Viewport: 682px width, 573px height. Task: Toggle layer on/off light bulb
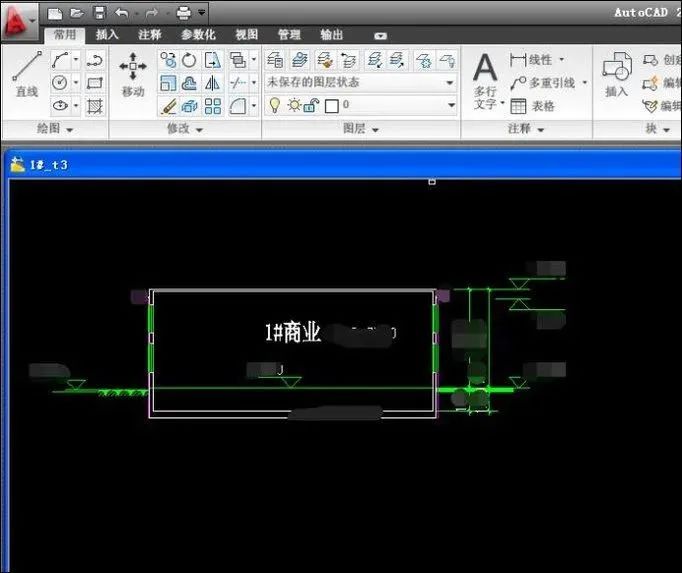274,105
